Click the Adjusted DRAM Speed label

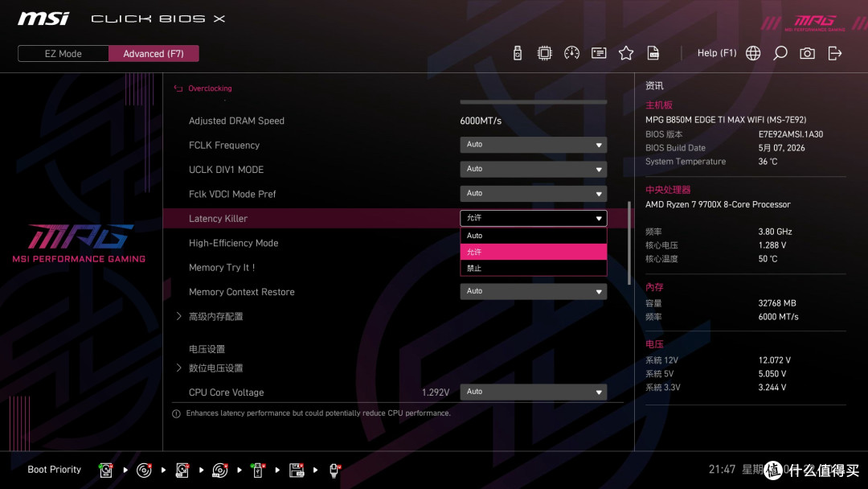click(236, 121)
